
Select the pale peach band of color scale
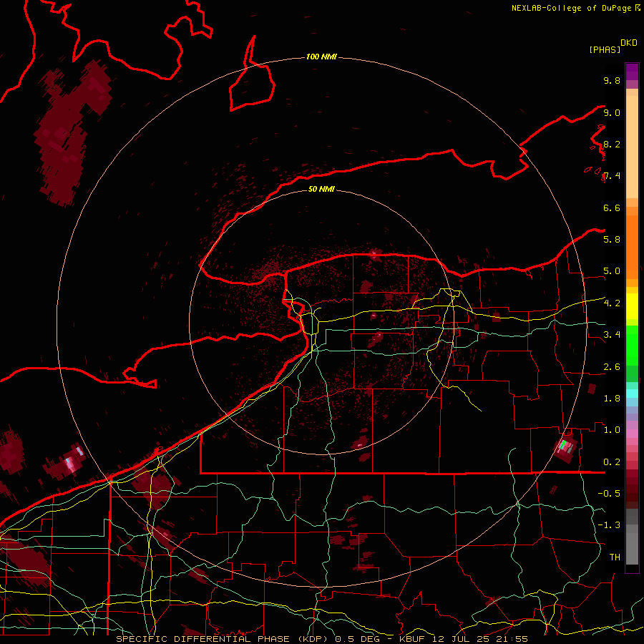[632, 147]
